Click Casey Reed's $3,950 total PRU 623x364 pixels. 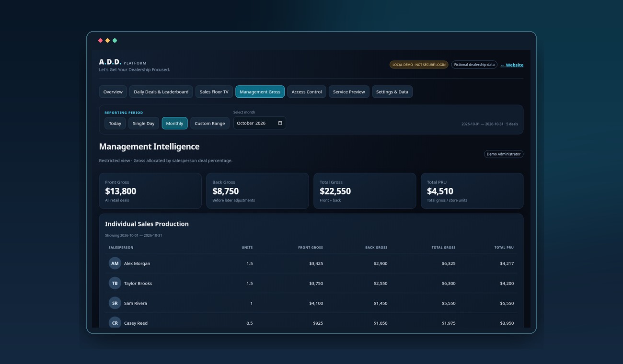(507, 323)
